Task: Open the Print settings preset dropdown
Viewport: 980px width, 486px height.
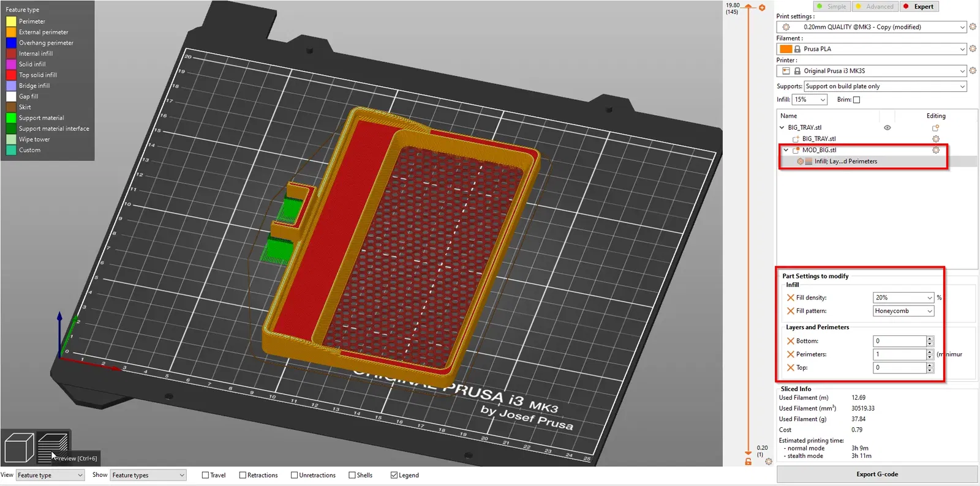Action: 872,27
